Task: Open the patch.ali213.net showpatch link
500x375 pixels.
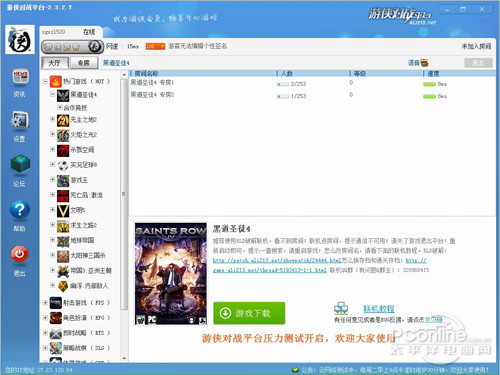Action: (x=277, y=260)
